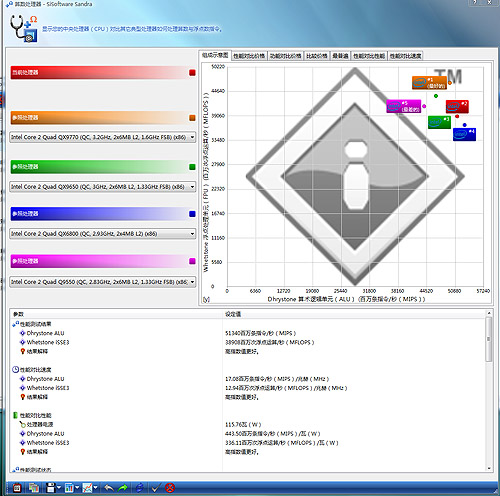Click the checkmark OK icon in the toolbar
This screenshot has height=496, width=500.
[155, 488]
